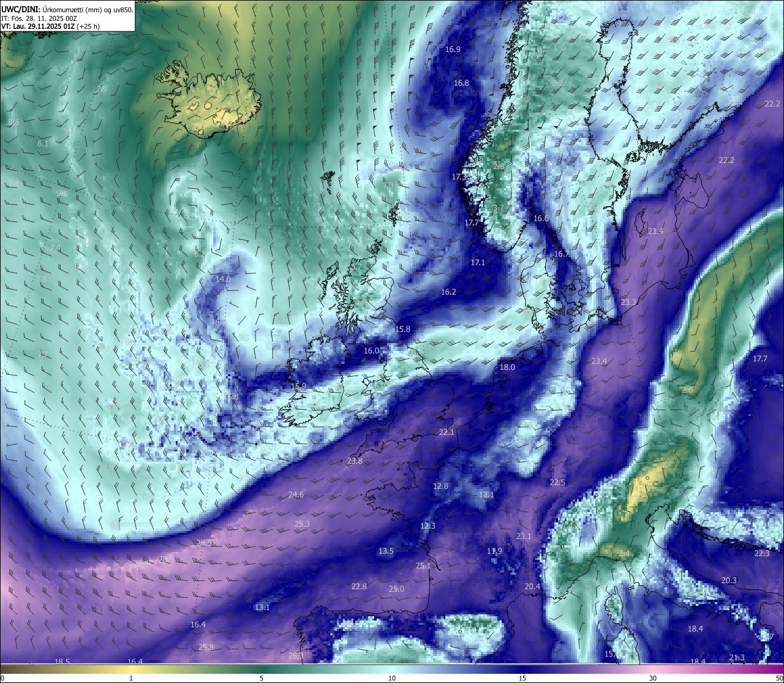Click the 15.8 value label

(402, 330)
